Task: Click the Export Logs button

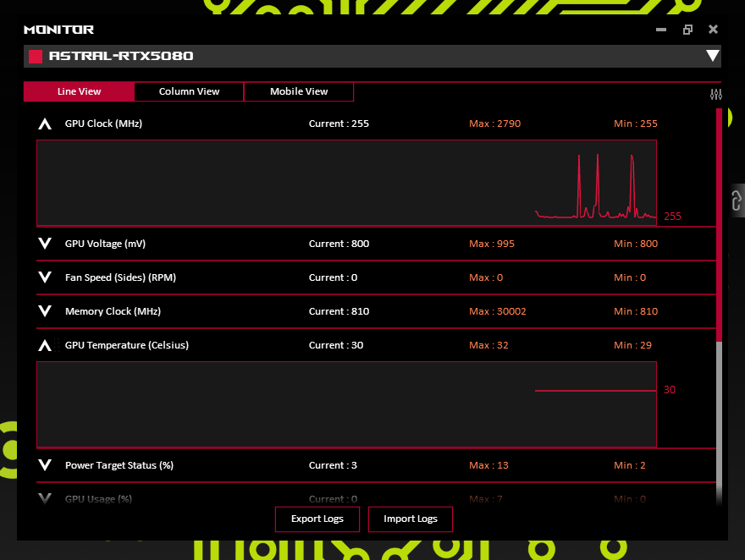Action: pos(317,519)
